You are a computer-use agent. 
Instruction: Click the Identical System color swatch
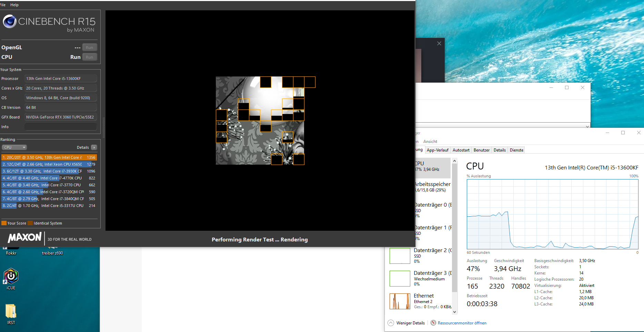tap(30, 223)
